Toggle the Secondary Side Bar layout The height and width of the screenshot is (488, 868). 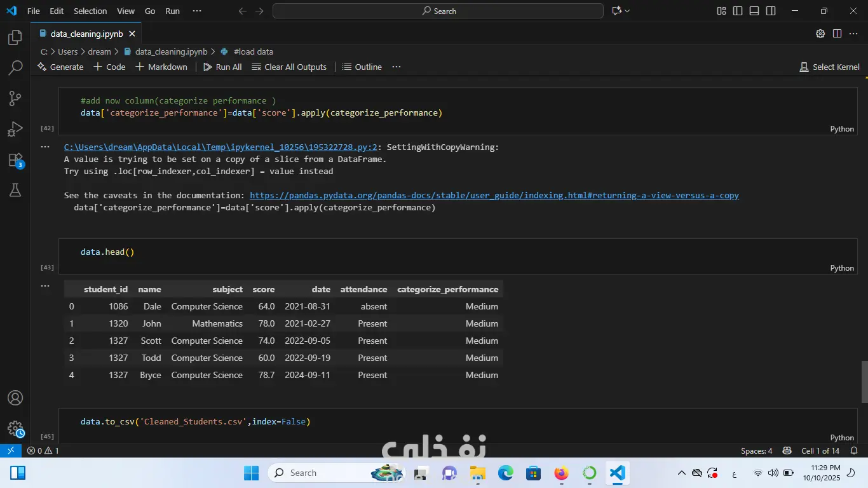pyautogui.click(x=771, y=11)
